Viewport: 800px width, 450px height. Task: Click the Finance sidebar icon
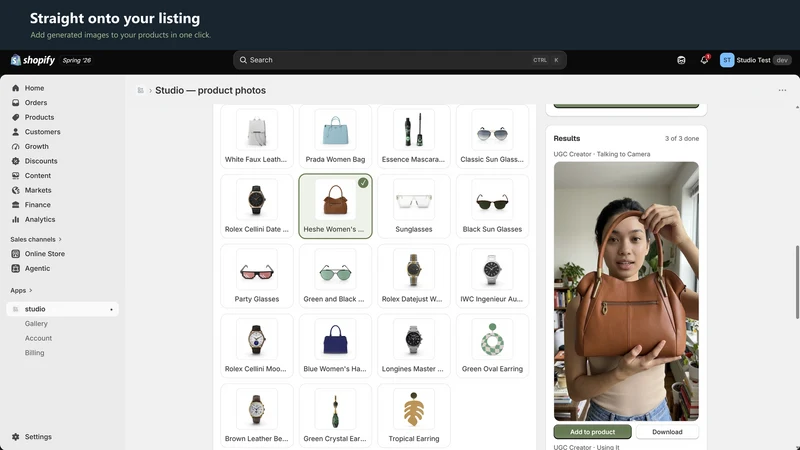pos(16,205)
